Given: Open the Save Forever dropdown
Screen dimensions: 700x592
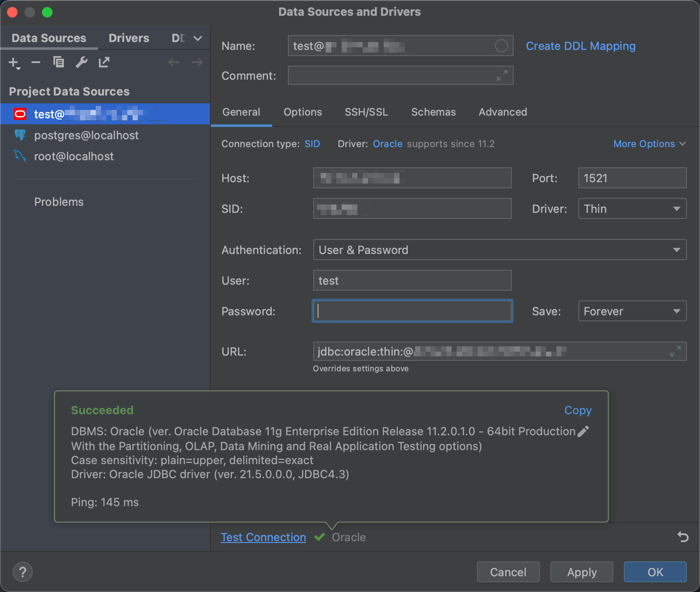Looking at the screenshot, I should 632,311.
